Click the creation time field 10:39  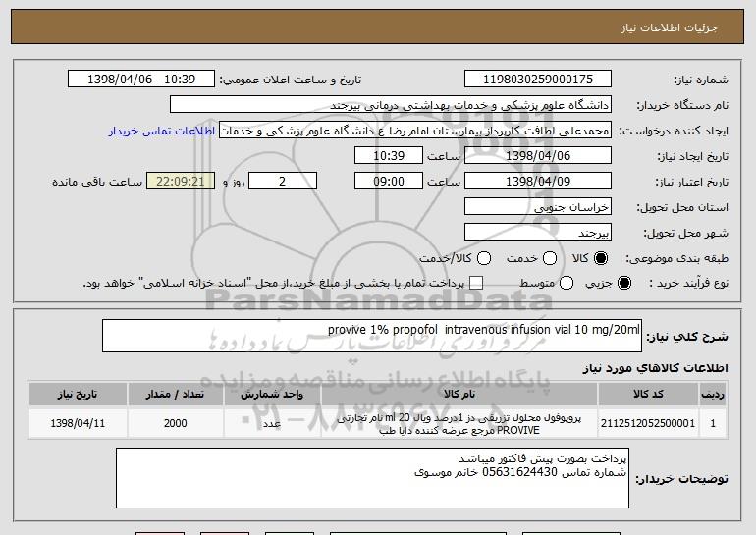389,156
